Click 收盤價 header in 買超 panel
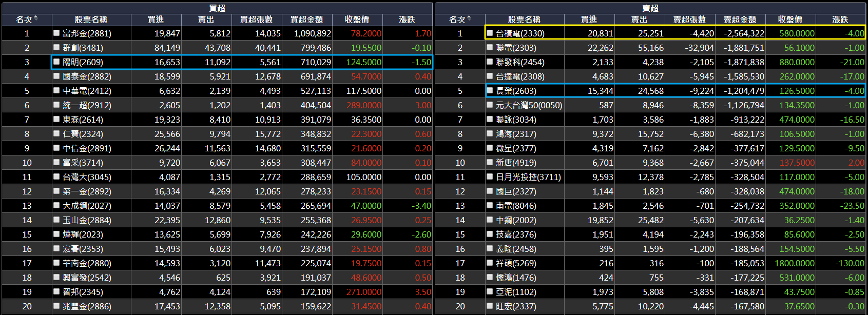The width and height of the screenshot is (868, 315). (x=357, y=19)
